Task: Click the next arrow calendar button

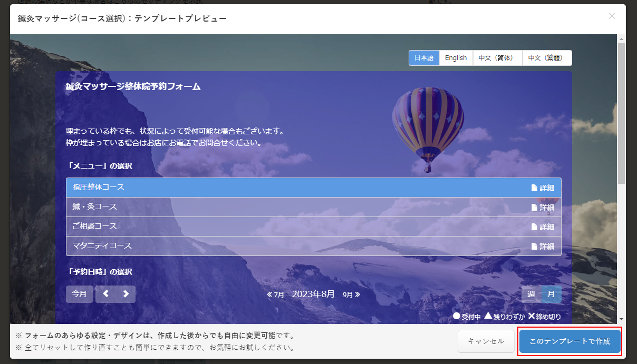Action: coord(126,294)
